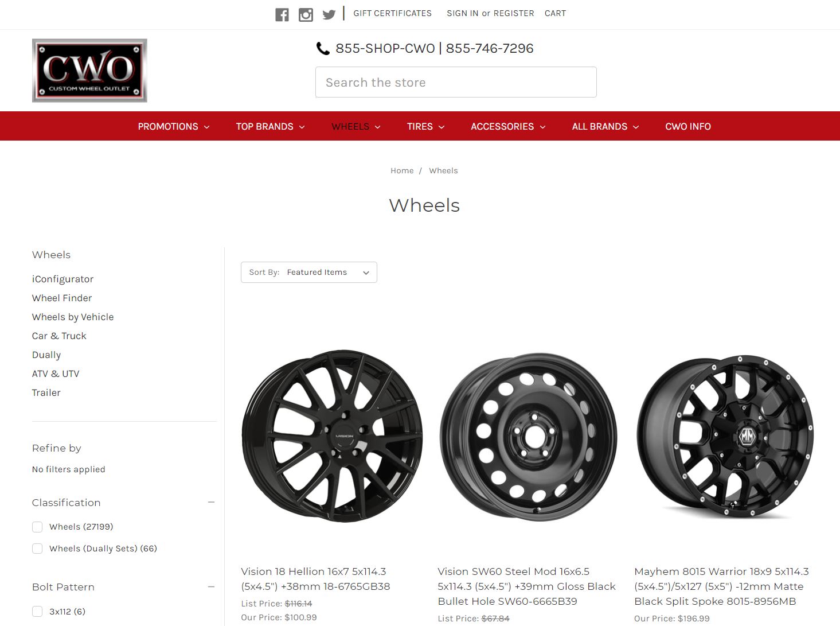Image resolution: width=840 pixels, height=626 pixels.
Task: Open the Sort By Featured Items dropdown
Action: (309, 272)
